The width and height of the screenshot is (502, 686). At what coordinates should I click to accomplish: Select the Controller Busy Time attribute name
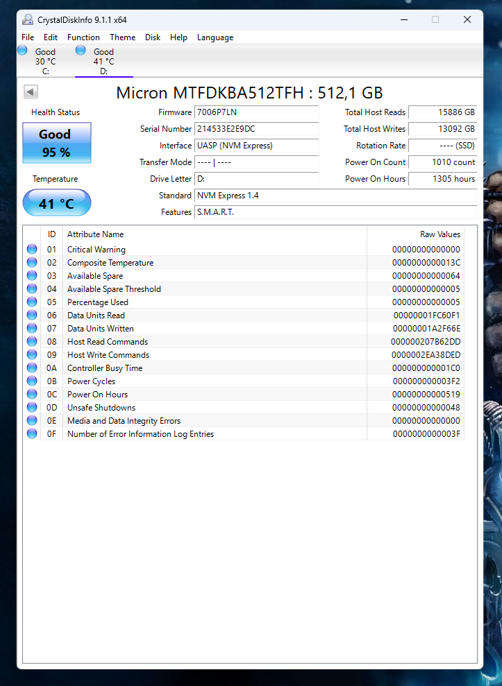[x=105, y=368]
